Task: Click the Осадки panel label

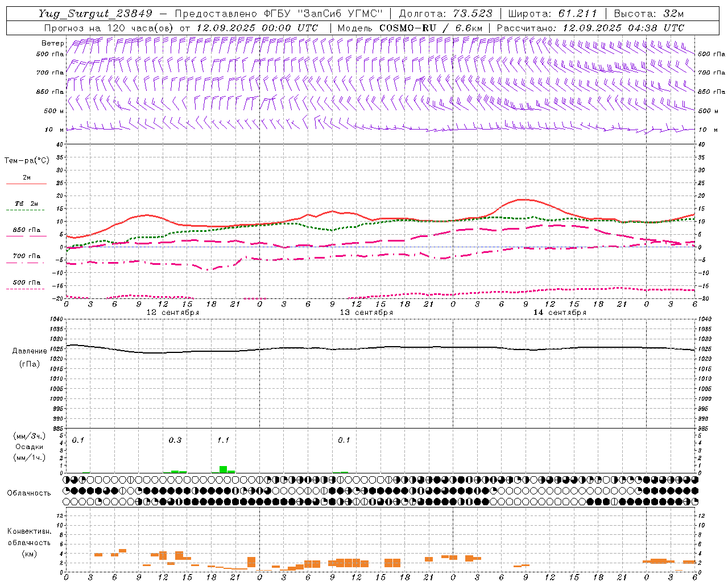Action: point(29,447)
